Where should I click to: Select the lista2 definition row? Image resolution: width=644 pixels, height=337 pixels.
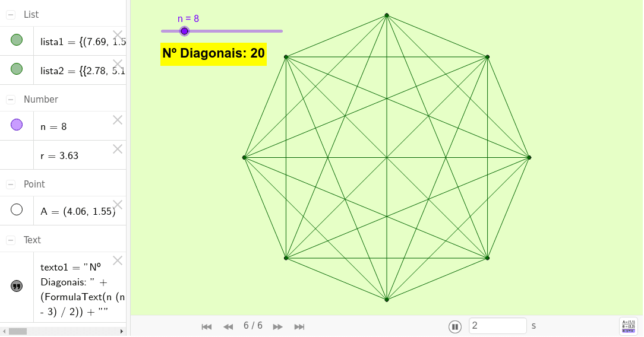point(80,71)
